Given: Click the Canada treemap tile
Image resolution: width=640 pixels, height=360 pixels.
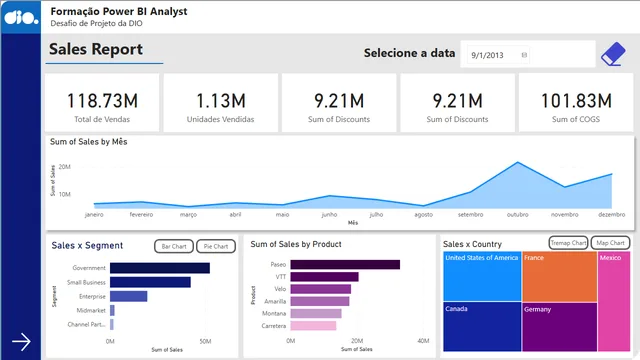Looking at the screenshot, I should [x=482, y=327].
